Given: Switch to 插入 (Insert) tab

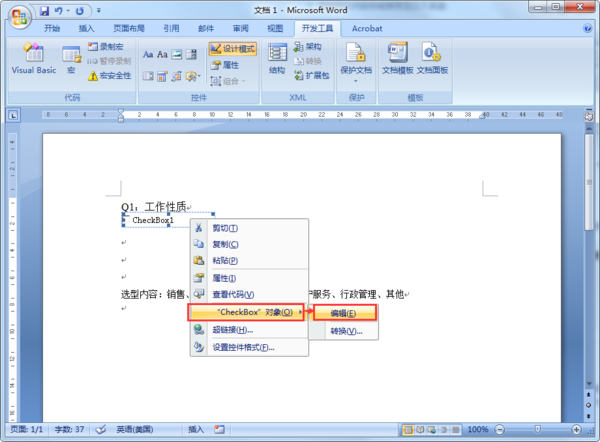Looking at the screenshot, I should coord(86,28).
